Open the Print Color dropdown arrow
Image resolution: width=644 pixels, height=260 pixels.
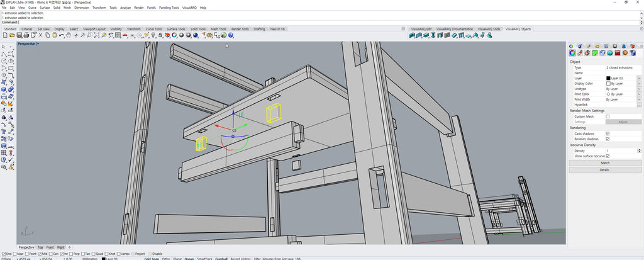tap(639, 94)
